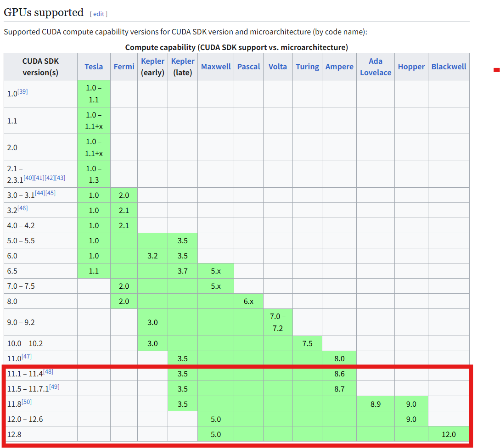Click citation [41] in the 2.1 – 2.3.1 row
500x448 pixels.
39,178
